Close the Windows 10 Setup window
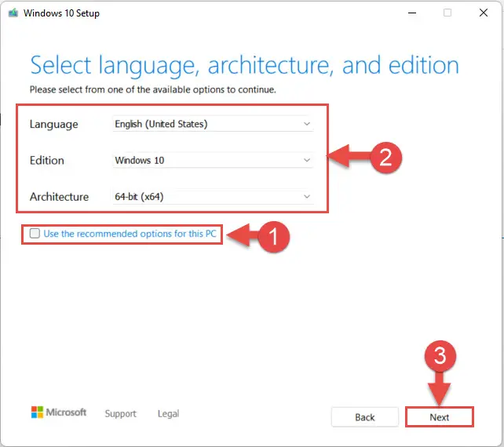Image resolution: width=504 pixels, height=447 pixels. coord(484,13)
